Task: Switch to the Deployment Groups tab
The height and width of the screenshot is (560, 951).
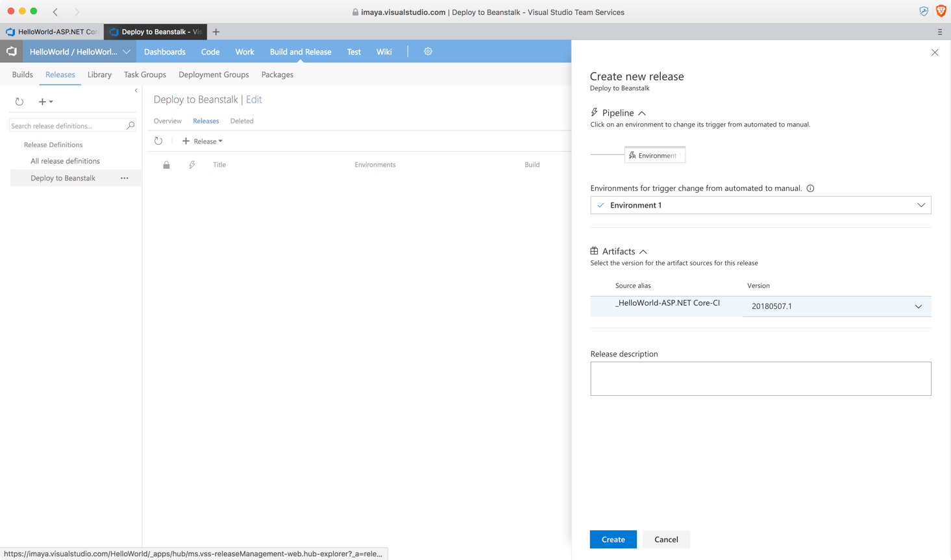Action: pyautogui.click(x=214, y=75)
